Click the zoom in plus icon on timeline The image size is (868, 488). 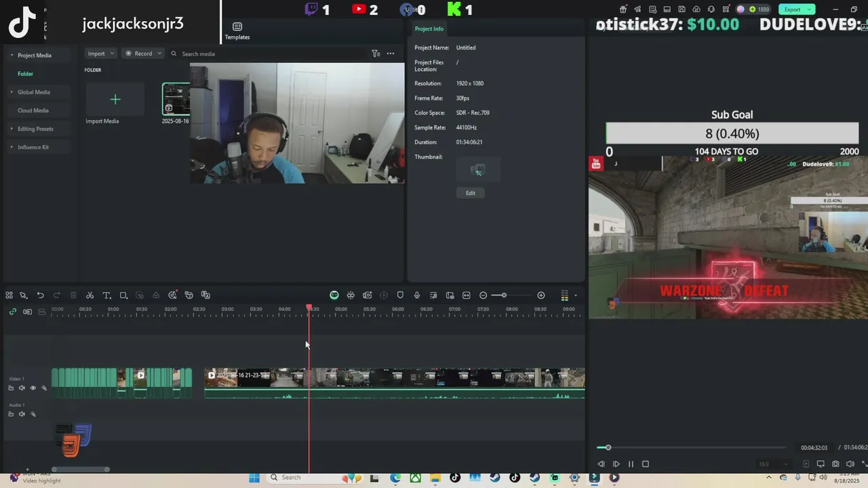tap(541, 296)
